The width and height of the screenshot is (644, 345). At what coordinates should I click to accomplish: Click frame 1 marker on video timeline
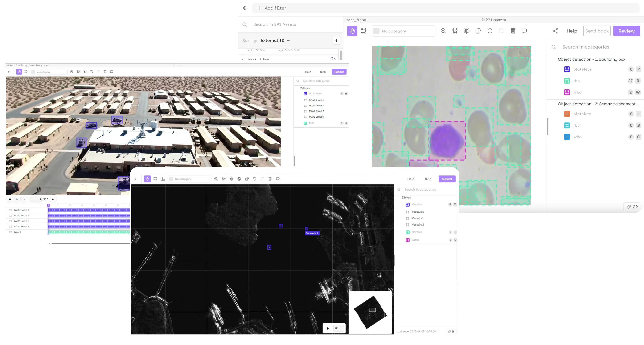pyautogui.click(x=48, y=205)
